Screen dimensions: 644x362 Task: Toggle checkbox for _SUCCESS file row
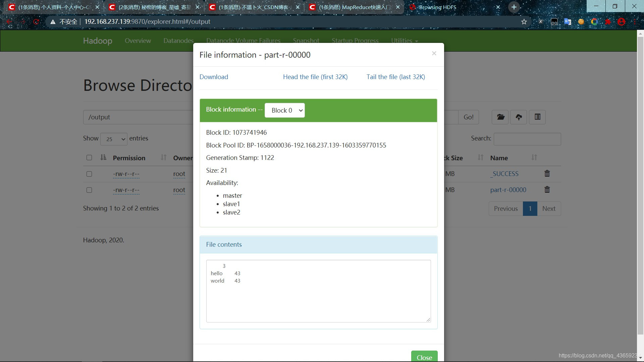[x=89, y=173]
